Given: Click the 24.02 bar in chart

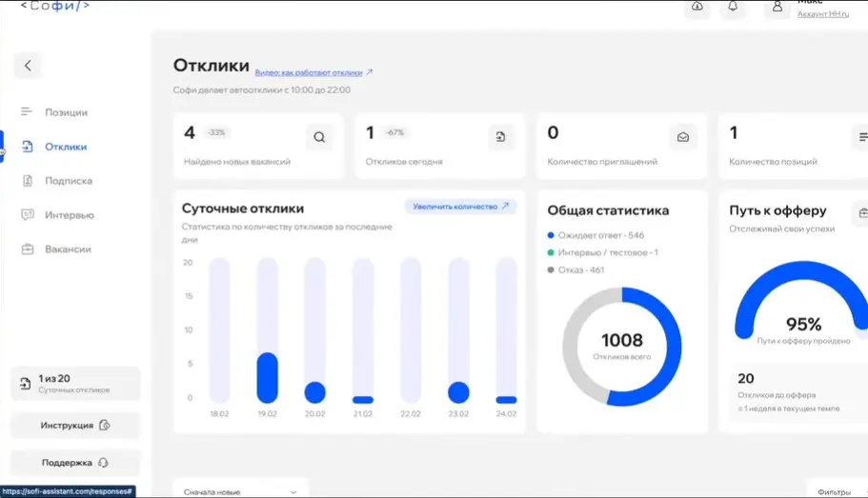Looking at the screenshot, I should tap(506, 400).
